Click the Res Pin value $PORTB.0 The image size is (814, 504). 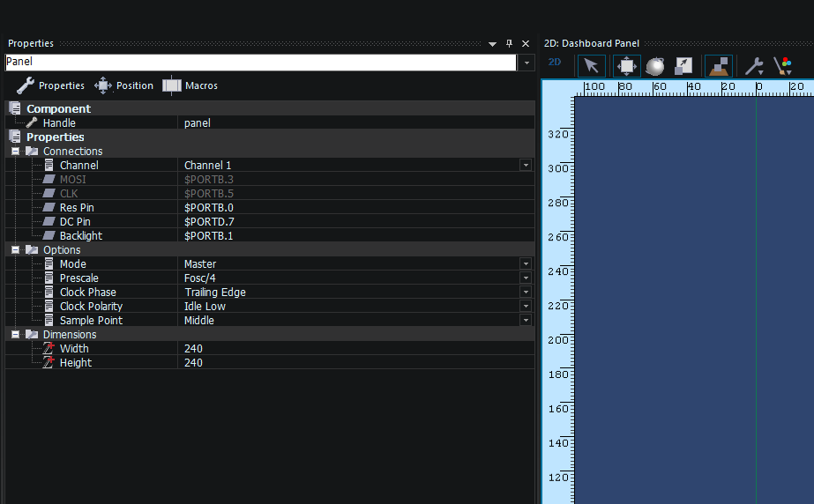pyautogui.click(x=209, y=208)
